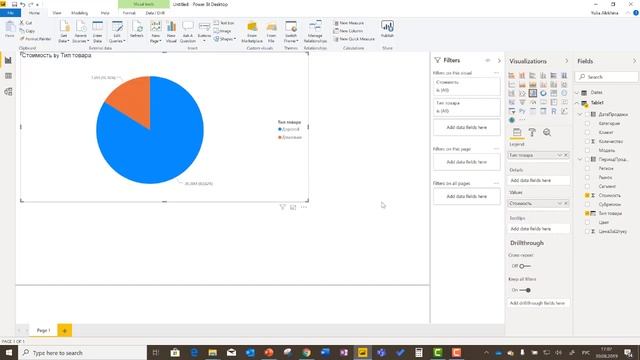Switch to Model view in left sidebar

click(x=8, y=92)
